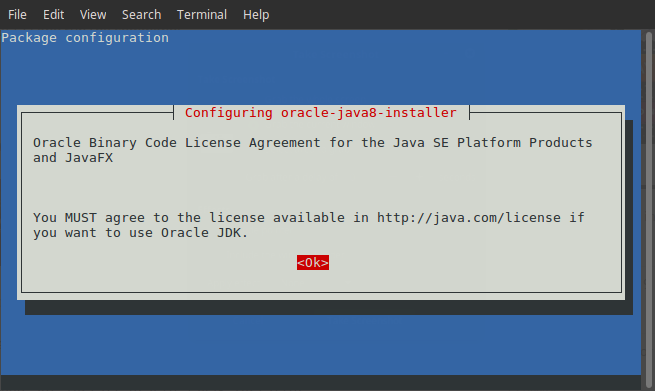
Task: Open the Terminal menu
Action: coord(202,15)
